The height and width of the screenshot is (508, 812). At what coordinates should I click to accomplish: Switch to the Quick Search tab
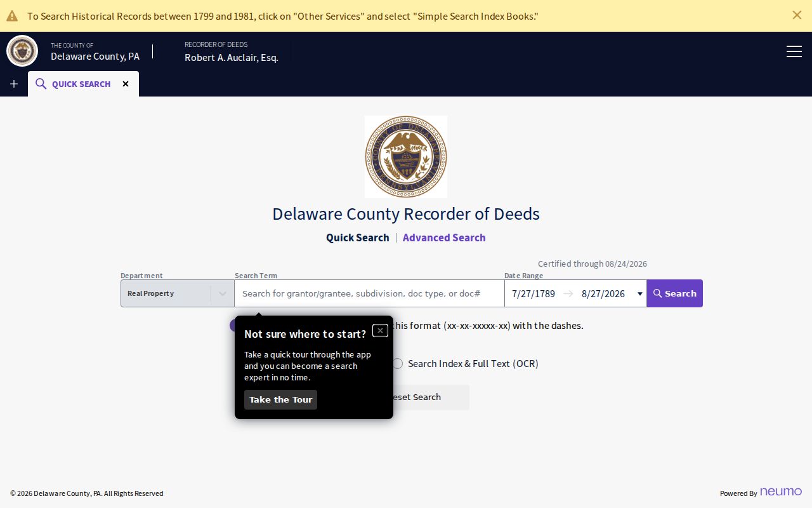(x=81, y=84)
